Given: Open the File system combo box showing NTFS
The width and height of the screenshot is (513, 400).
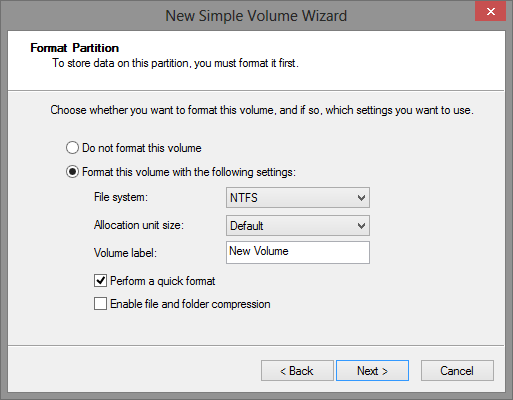Looking at the screenshot, I should (x=298, y=197).
